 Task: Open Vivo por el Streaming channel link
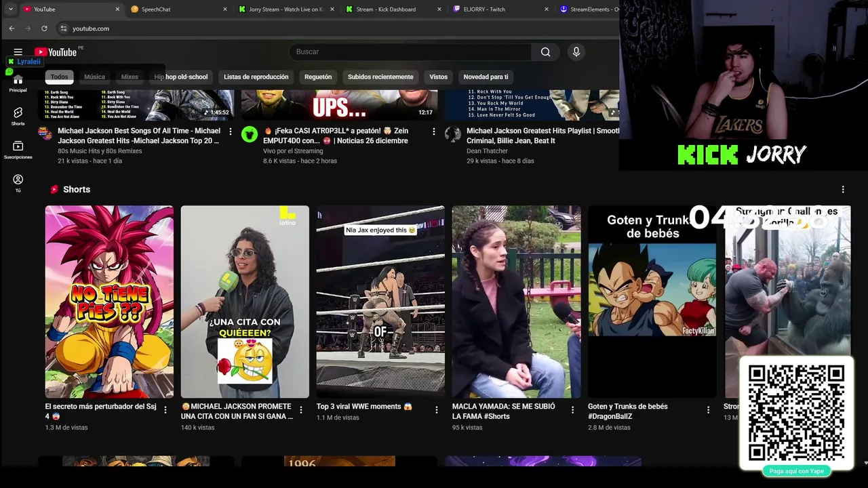(293, 151)
